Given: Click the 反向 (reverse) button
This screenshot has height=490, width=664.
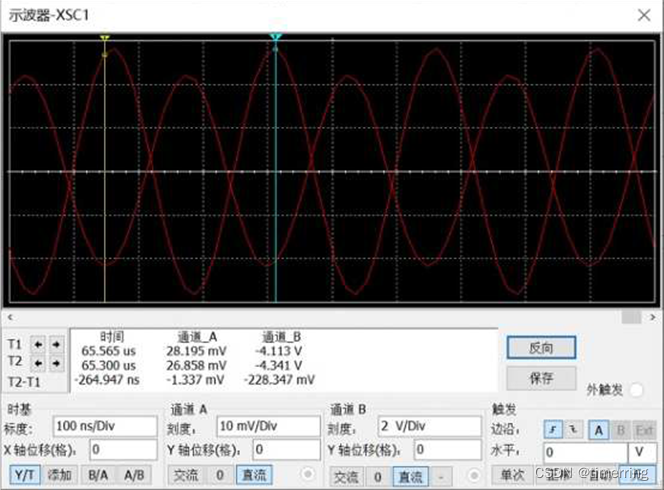Looking at the screenshot, I should [x=541, y=348].
